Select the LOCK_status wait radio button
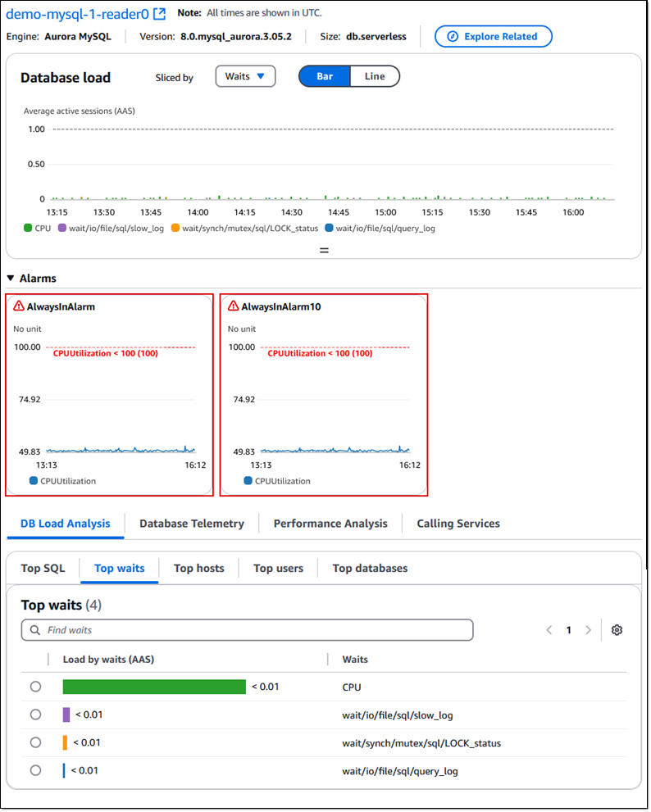Screen dimensions: 651x812 (35, 742)
